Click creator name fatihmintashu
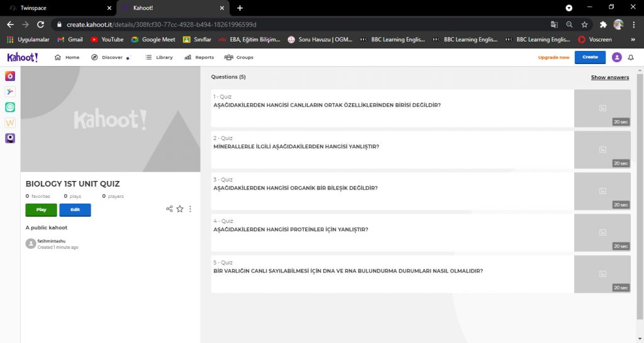This screenshot has height=343, width=644. click(x=52, y=241)
